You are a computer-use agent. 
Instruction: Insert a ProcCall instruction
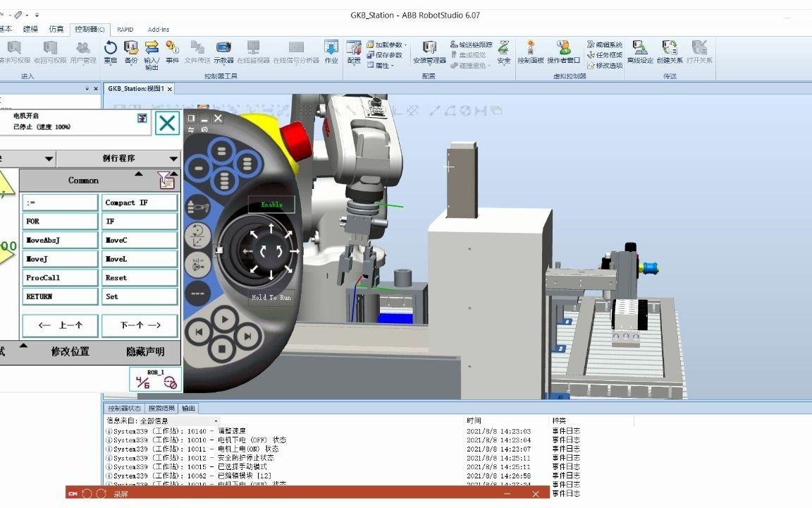click(x=60, y=277)
